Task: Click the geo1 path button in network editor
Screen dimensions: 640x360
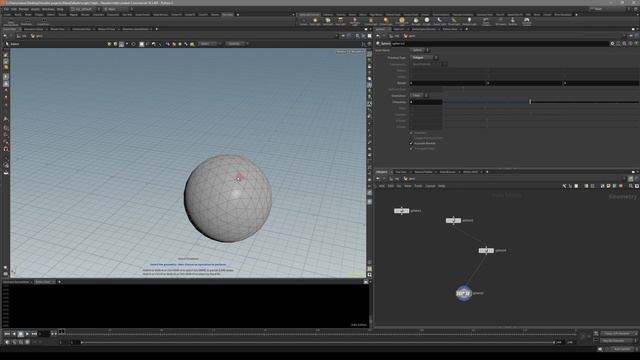Action: coord(410,179)
